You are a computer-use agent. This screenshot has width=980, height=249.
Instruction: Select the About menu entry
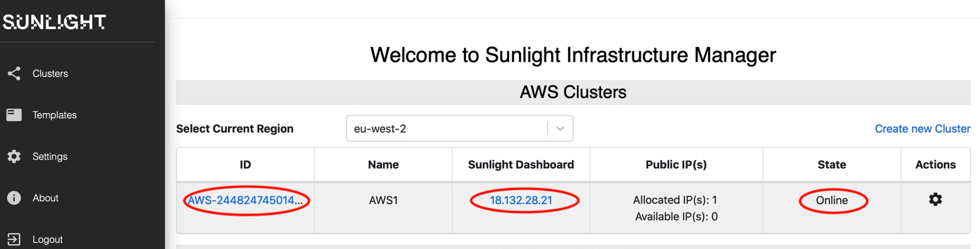[45, 198]
